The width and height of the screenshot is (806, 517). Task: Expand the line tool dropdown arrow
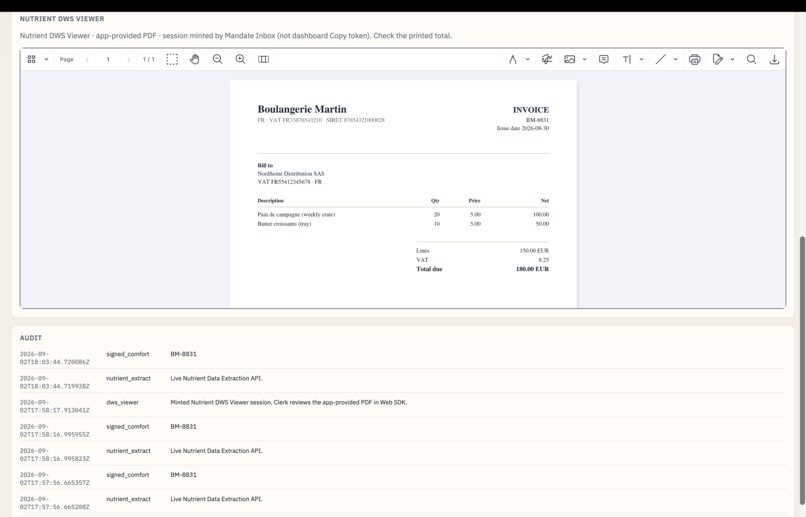[x=675, y=59]
